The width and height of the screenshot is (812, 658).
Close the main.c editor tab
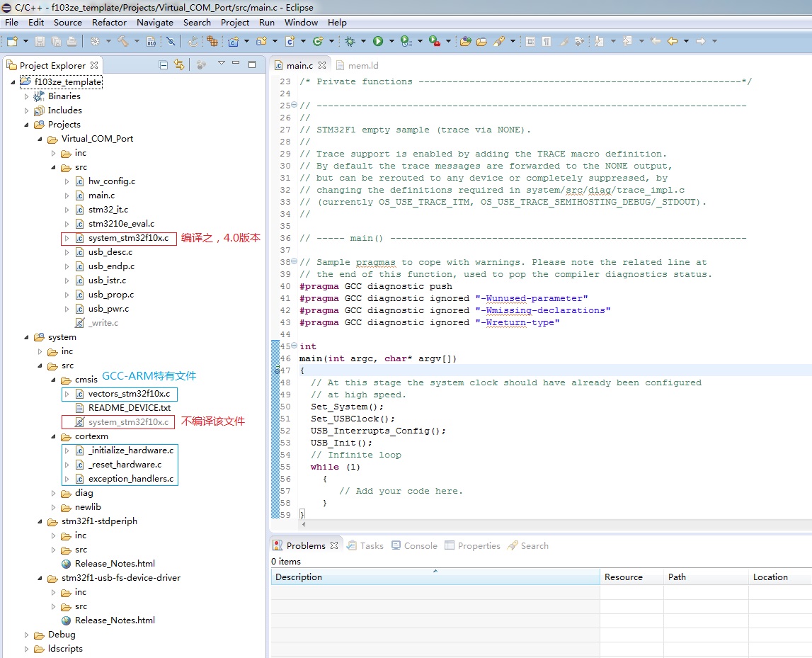point(322,65)
